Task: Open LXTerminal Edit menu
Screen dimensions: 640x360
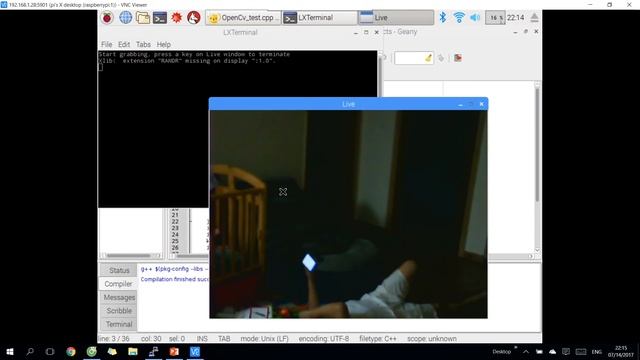Action: pyautogui.click(x=124, y=44)
